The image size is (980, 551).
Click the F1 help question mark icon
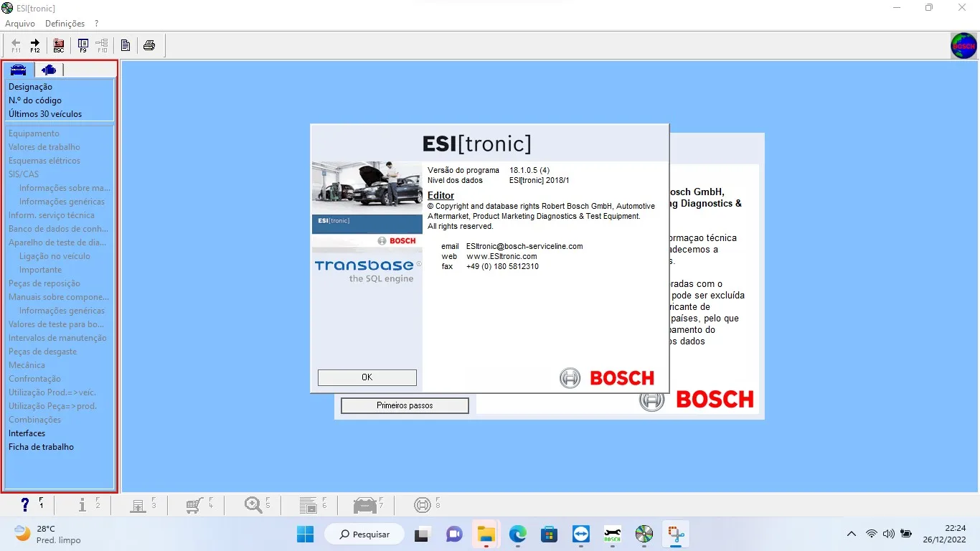(26, 505)
